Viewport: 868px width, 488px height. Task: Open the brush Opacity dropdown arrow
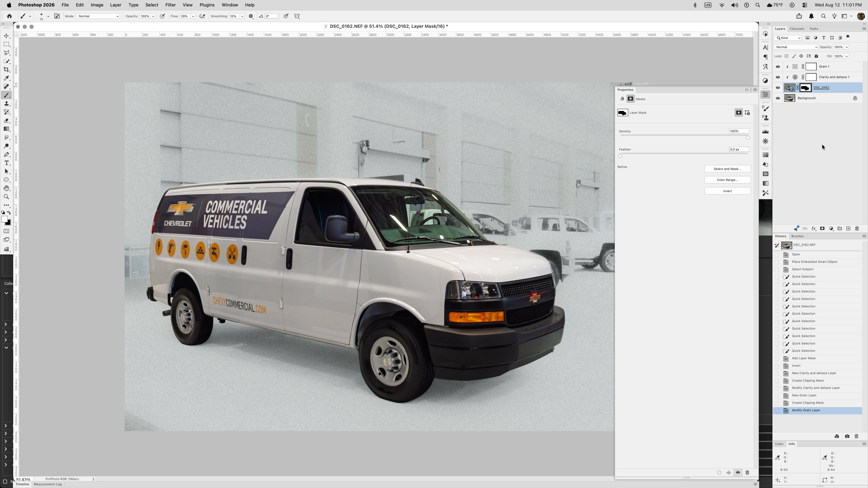pyautogui.click(x=153, y=16)
